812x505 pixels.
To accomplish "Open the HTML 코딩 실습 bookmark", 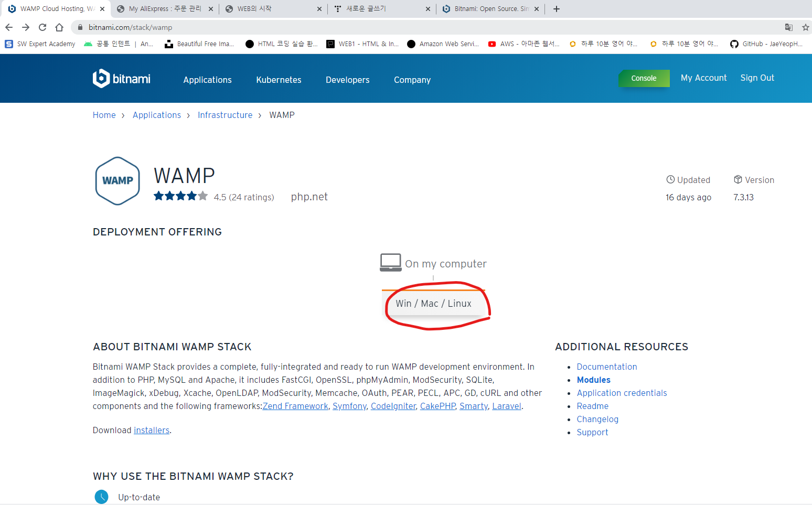I will click(x=282, y=44).
